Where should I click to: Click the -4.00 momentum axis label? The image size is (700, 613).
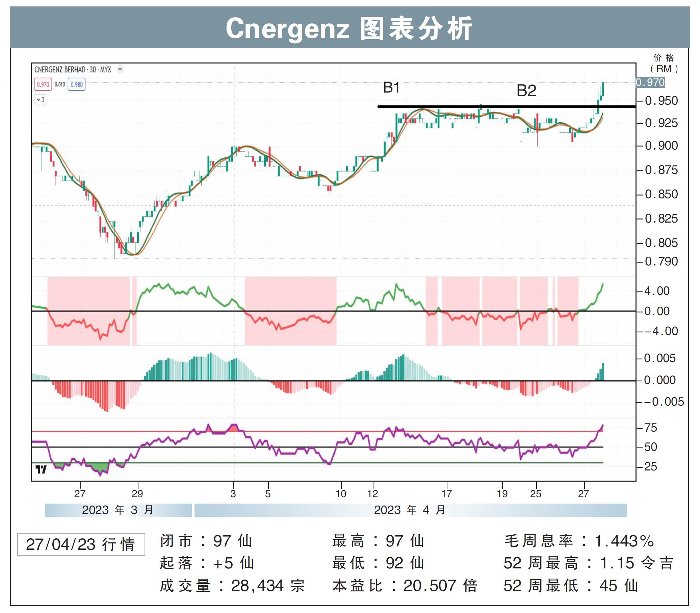[x=661, y=331]
